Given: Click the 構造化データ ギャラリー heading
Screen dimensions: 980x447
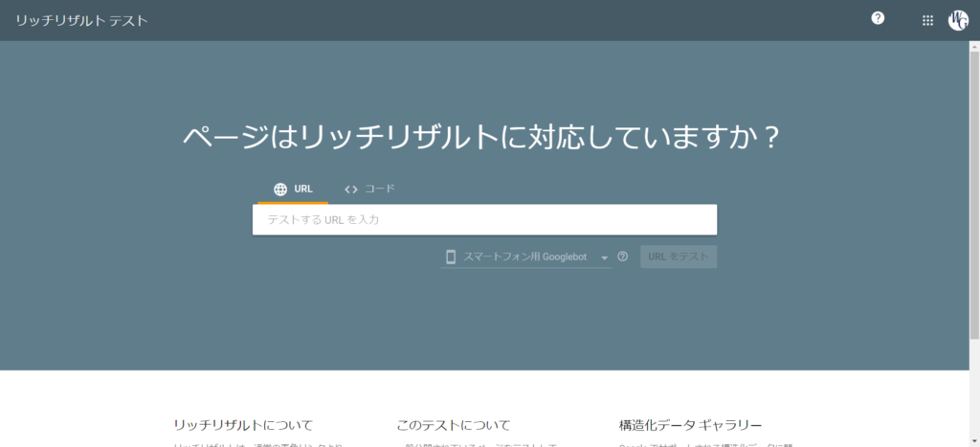Looking at the screenshot, I should coord(690,426).
